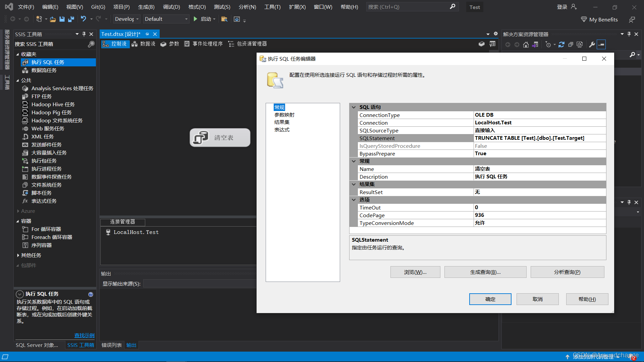
Task: Click the Home icon in Solution Explorer
Action: (x=526, y=45)
